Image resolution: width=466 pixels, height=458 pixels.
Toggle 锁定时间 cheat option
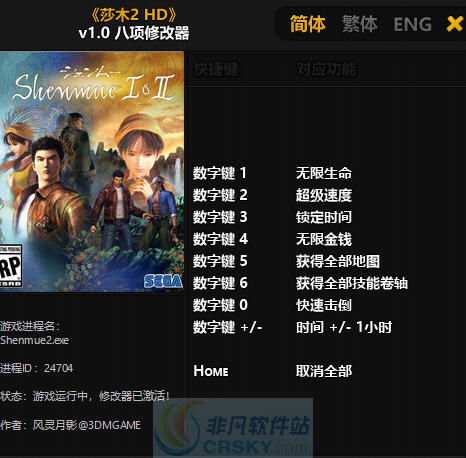click(324, 217)
